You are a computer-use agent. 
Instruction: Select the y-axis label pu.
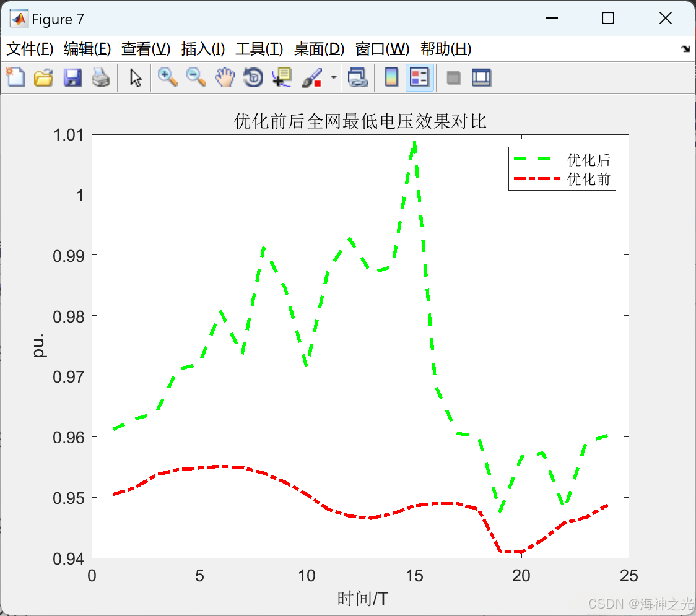coord(39,345)
